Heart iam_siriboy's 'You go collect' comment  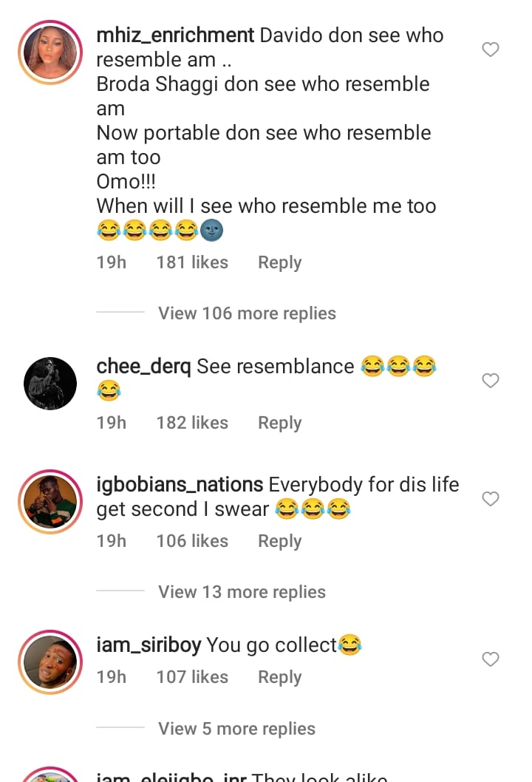[491, 659]
